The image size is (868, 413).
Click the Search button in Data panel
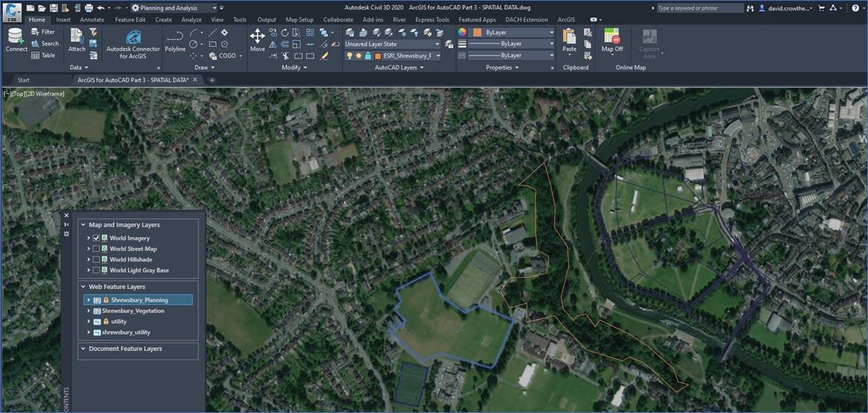pyautogui.click(x=44, y=44)
